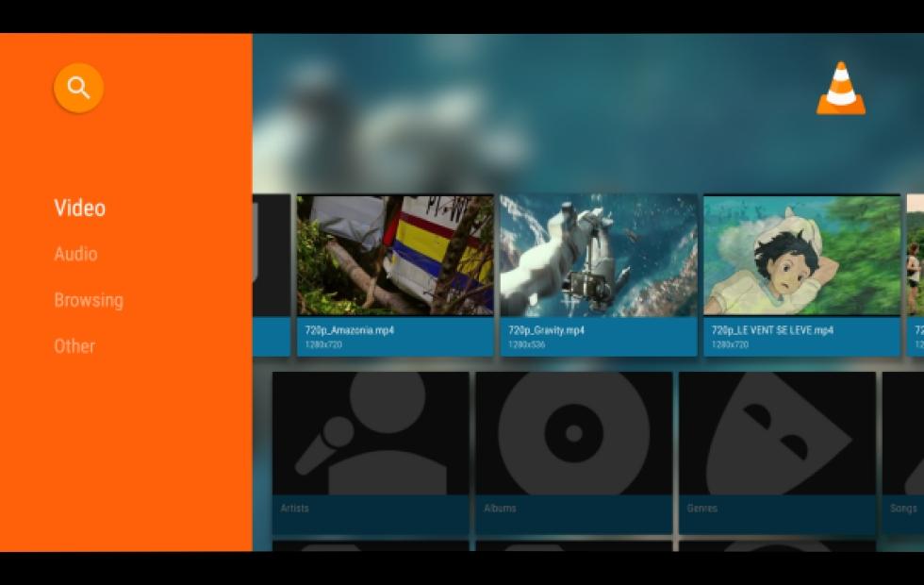Play the 720p_Amazonia.mp4 video thumbnail
This screenshot has width=924, height=585.
point(393,255)
